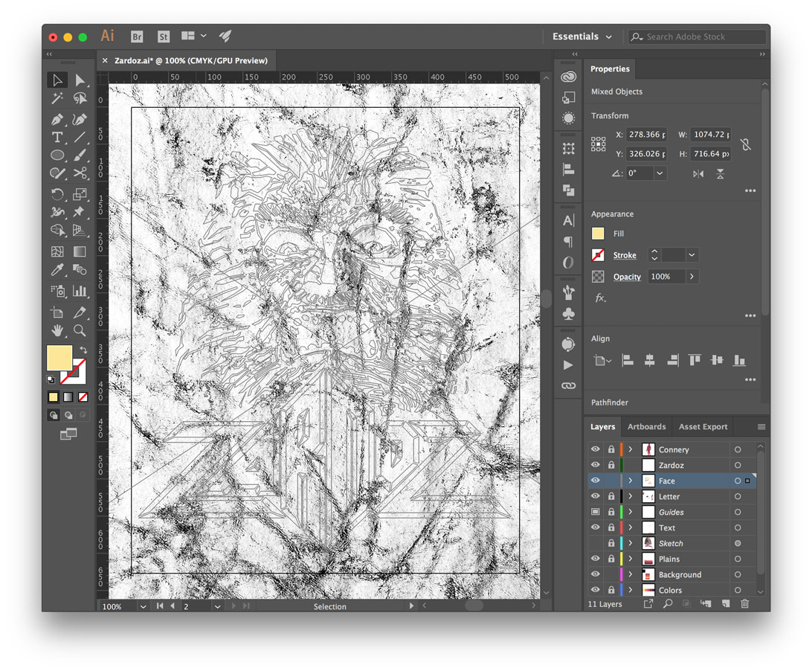The width and height of the screenshot is (812, 671).
Task: Open Opacity options link
Action: tap(627, 277)
